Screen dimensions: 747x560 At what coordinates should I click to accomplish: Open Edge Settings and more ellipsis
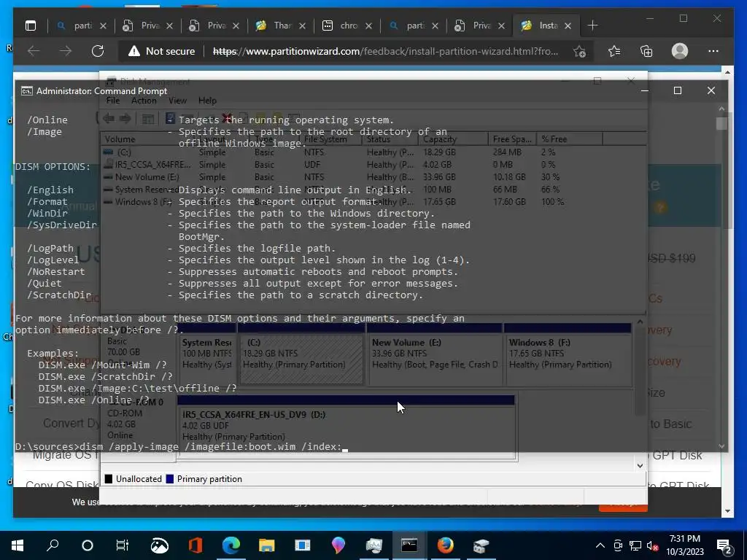click(x=713, y=51)
